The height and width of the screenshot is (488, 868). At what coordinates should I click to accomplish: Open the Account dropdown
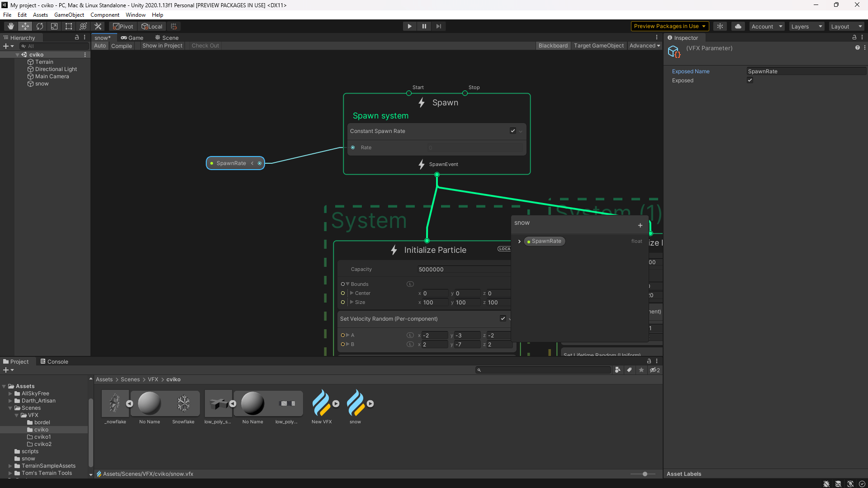tap(767, 26)
